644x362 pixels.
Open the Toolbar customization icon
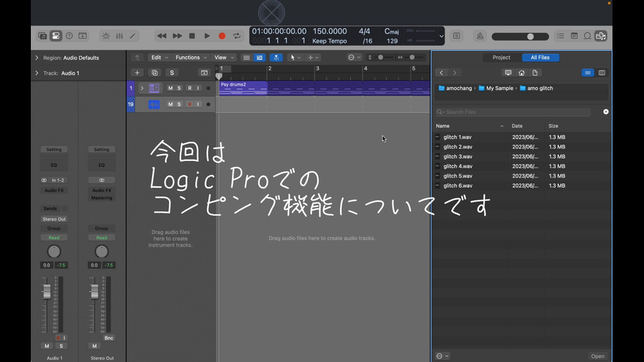coord(83,36)
